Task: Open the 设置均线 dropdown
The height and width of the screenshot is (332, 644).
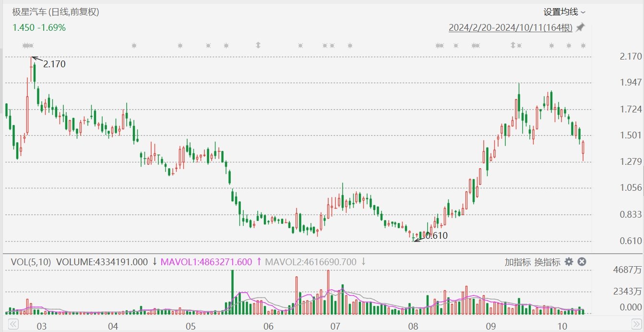Action: (x=564, y=12)
